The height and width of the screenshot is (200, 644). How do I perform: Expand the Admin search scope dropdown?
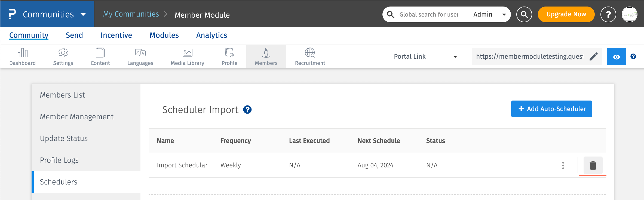pyautogui.click(x=504, y=14)
